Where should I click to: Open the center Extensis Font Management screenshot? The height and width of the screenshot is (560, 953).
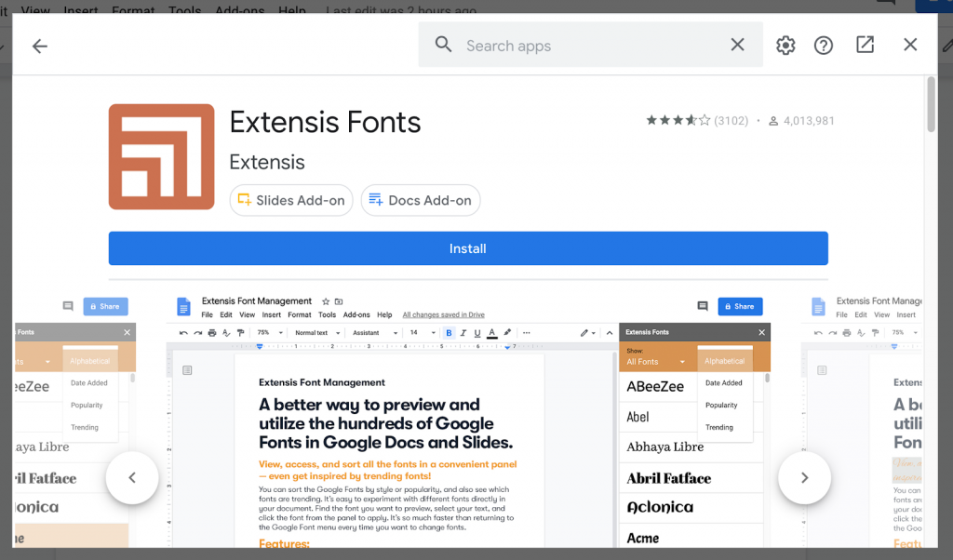point(468,420)
